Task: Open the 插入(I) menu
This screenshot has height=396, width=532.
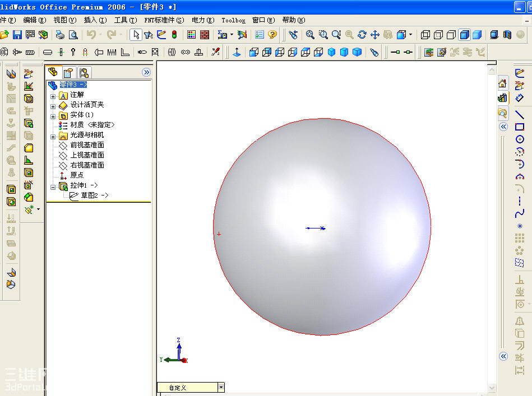Action: point(95,20)
